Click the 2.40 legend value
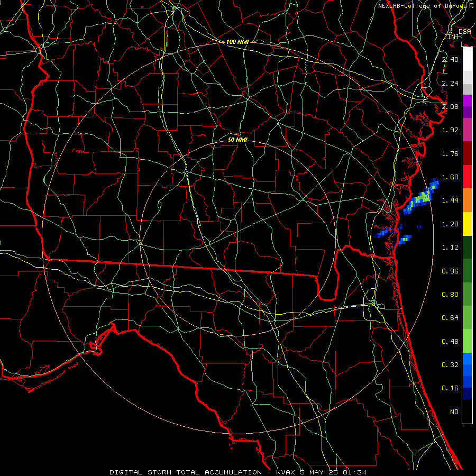This screenshot has width=476, height=476. click(450, 59)
